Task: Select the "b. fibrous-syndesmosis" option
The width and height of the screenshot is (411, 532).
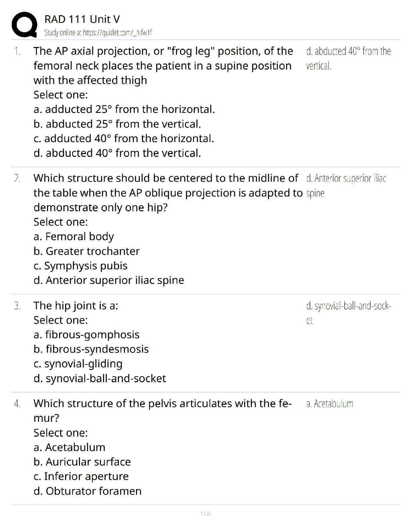Action: 91,349
